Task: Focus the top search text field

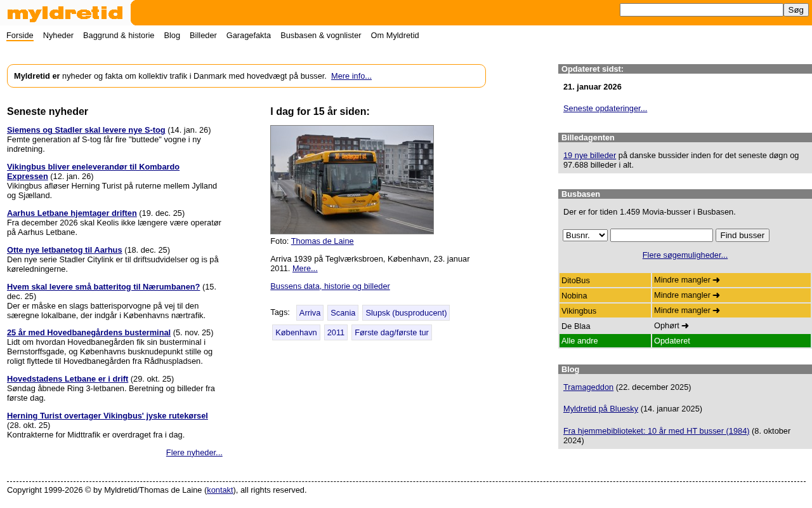Action: (701, 10)
